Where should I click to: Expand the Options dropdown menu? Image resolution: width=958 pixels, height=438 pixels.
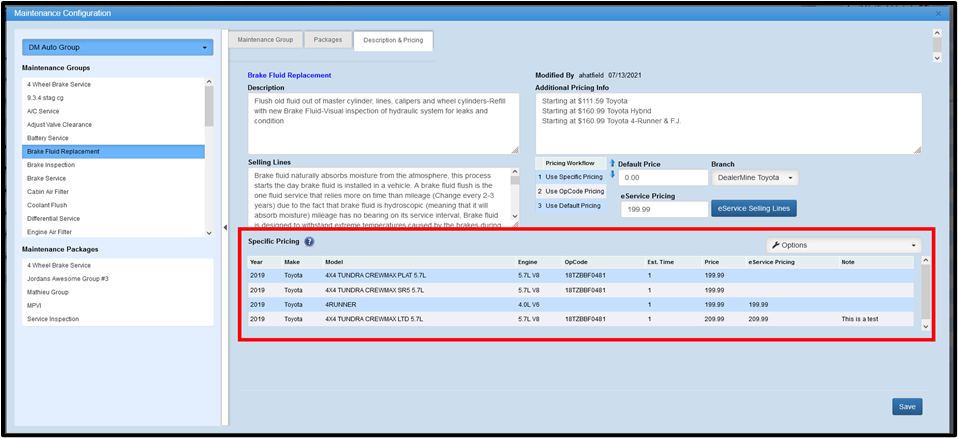[842, 245]
